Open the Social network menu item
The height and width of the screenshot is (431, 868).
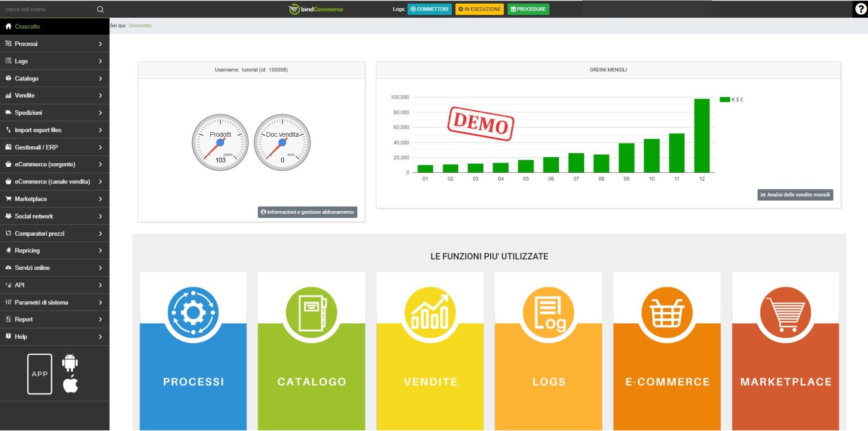55,216
